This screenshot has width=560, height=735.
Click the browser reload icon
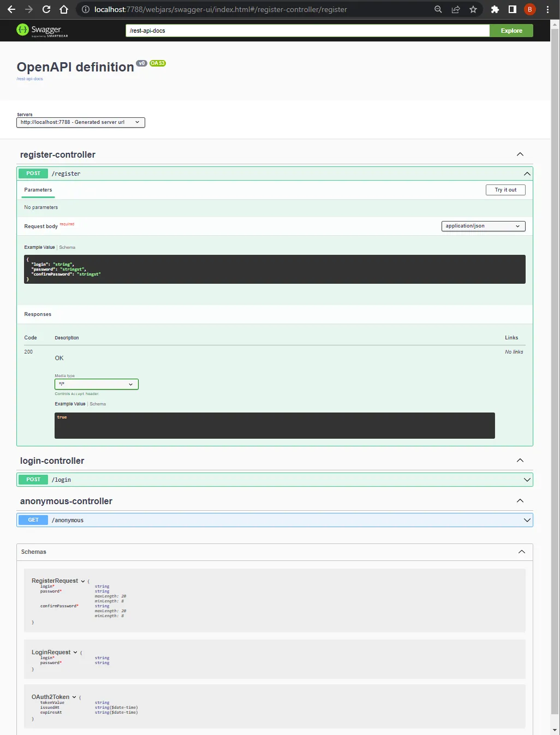click(46, 9)
